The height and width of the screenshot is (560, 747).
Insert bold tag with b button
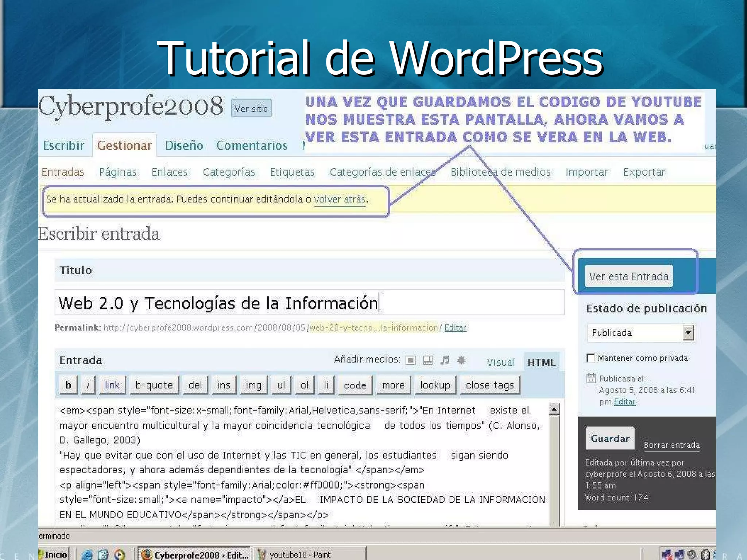click(x=68, y=385)
